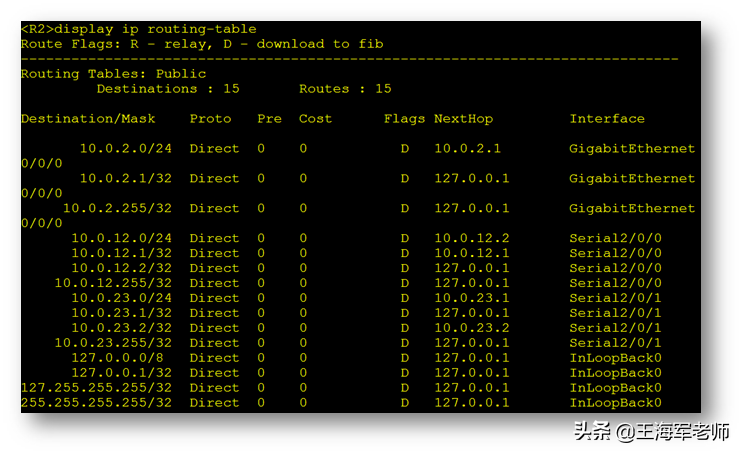Click the 'NextHop' column header

(463, 118)
